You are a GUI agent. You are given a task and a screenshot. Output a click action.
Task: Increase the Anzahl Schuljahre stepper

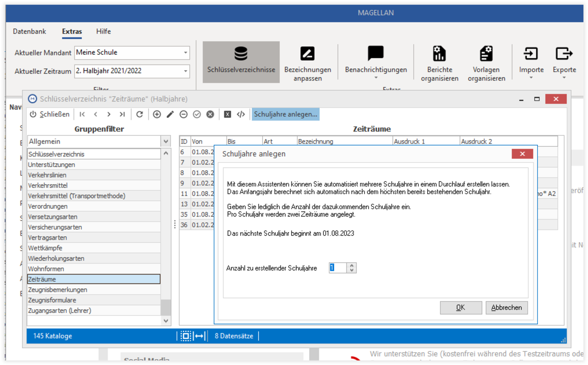click(351, 265)
